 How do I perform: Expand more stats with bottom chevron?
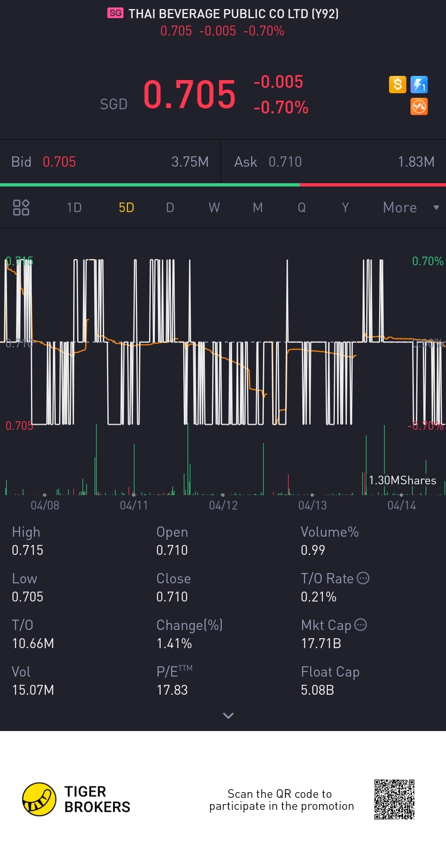[228, 715]
